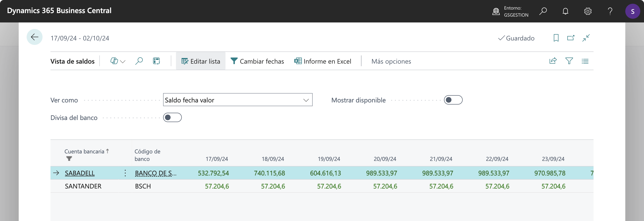Select the arrow marker on SABADELL row
This screenshot has height=221, width=644.
[x=56, y=173]
